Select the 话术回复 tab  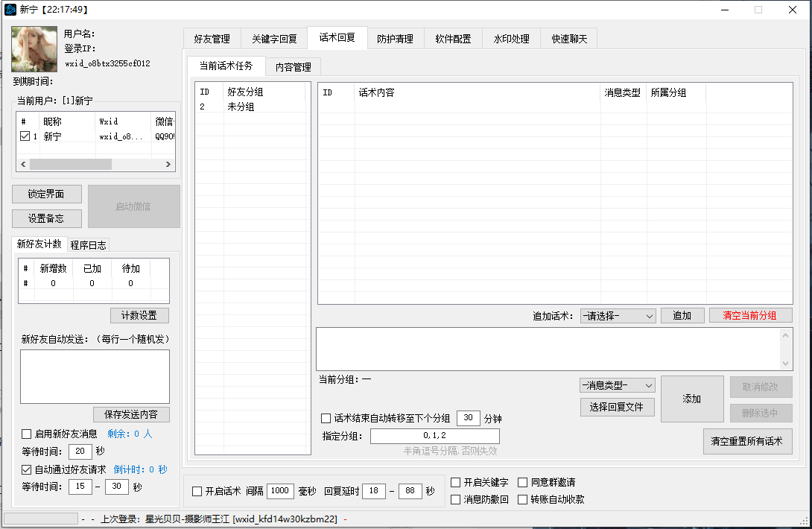click(x=337, y=37)
